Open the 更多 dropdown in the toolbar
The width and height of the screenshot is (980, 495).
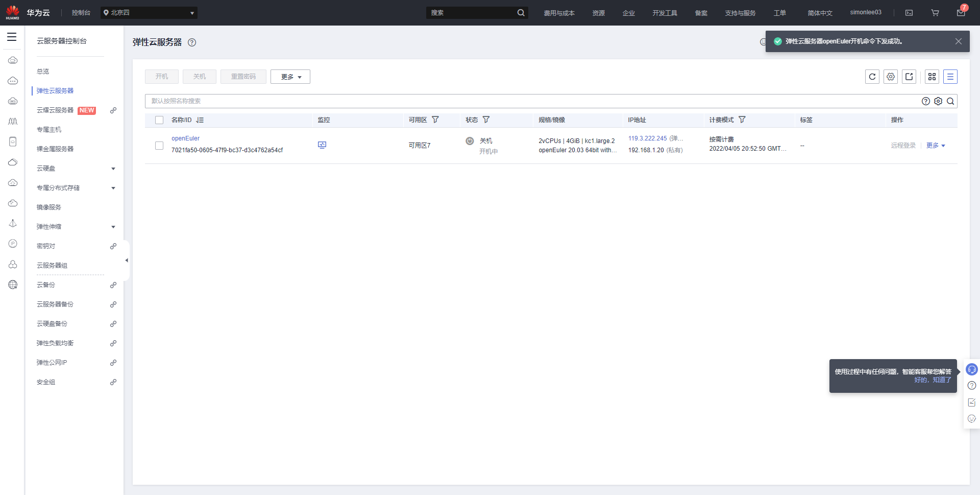tap(290, 77)
